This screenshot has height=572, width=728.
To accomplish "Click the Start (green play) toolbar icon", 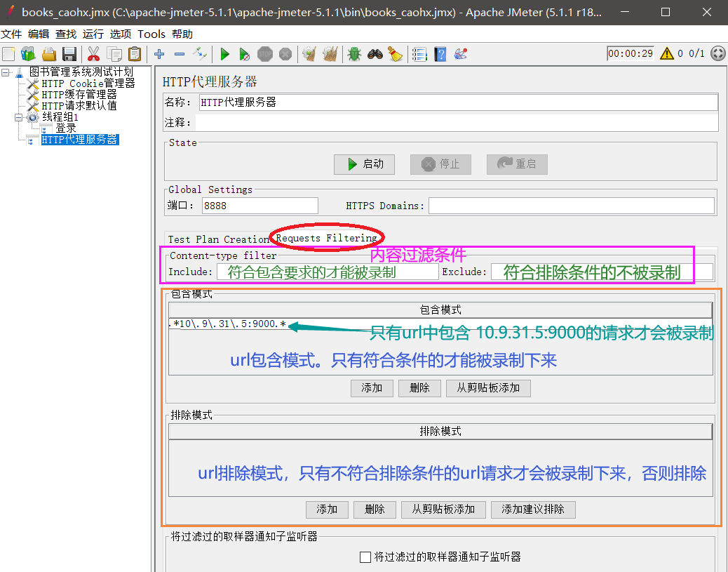I will click(224, 54).
